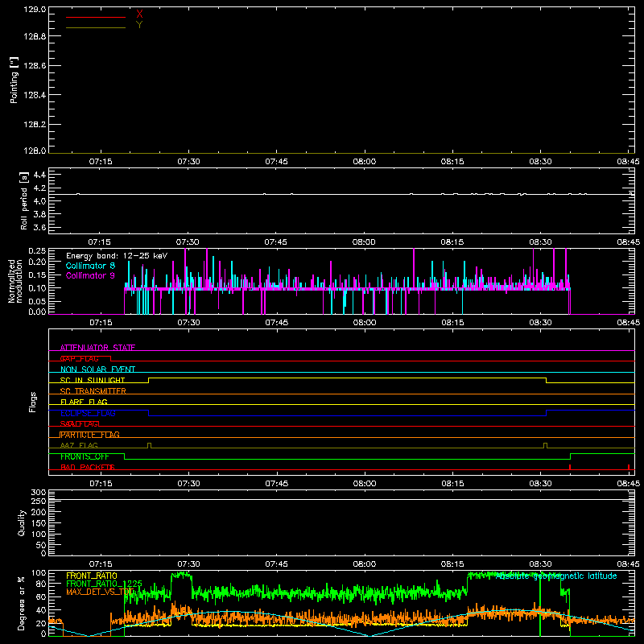
Task: Click the 07:30 label under Flags plot
Action: [x=188, y=484]
